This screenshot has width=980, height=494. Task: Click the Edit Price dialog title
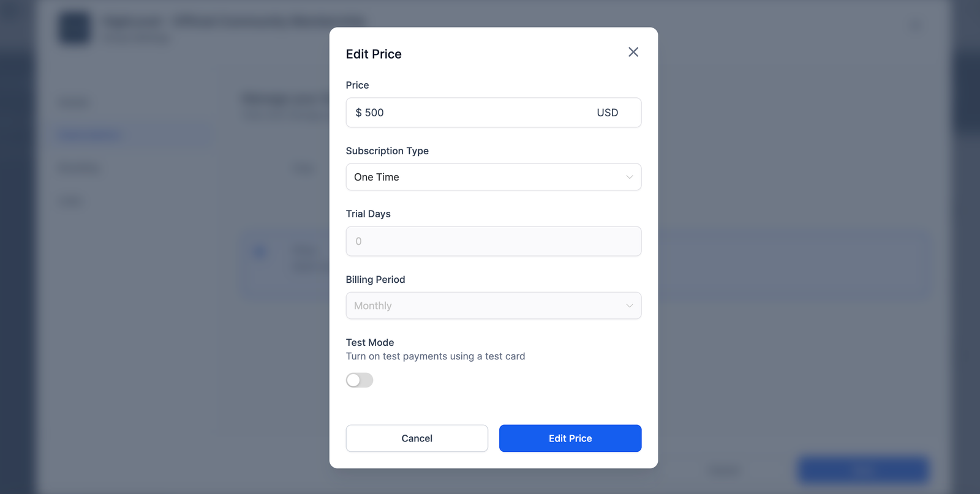point(374,54)
